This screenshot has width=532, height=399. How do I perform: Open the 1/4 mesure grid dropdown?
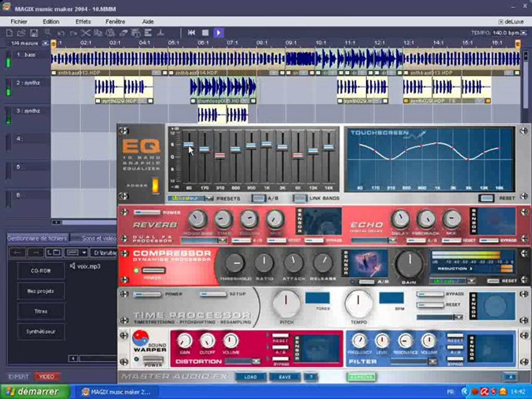45,43
